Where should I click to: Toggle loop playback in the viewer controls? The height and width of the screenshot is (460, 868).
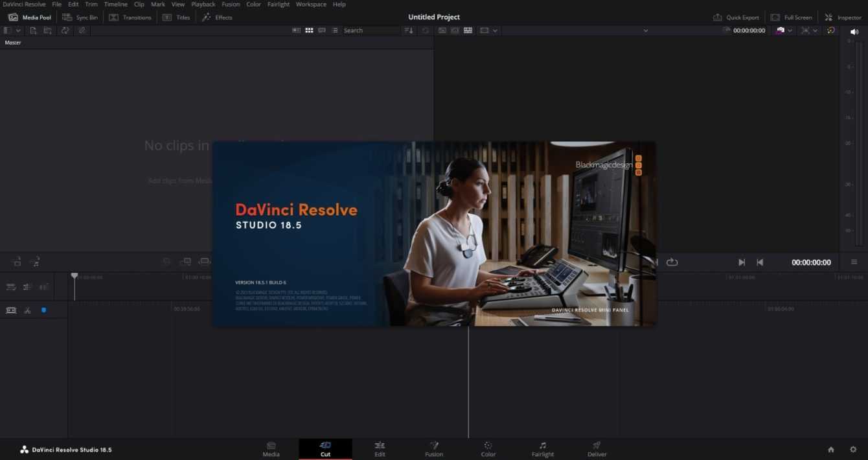coord(672,262)
